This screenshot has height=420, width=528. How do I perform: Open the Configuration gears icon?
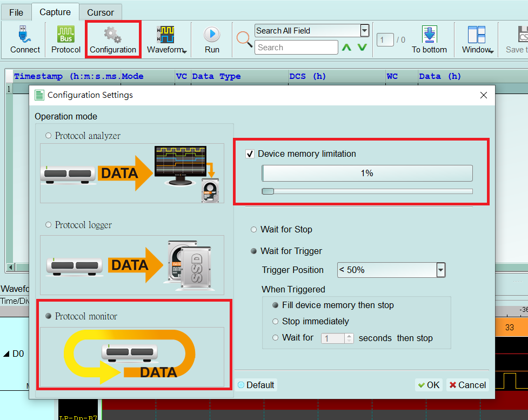click(x=112, y=35)
